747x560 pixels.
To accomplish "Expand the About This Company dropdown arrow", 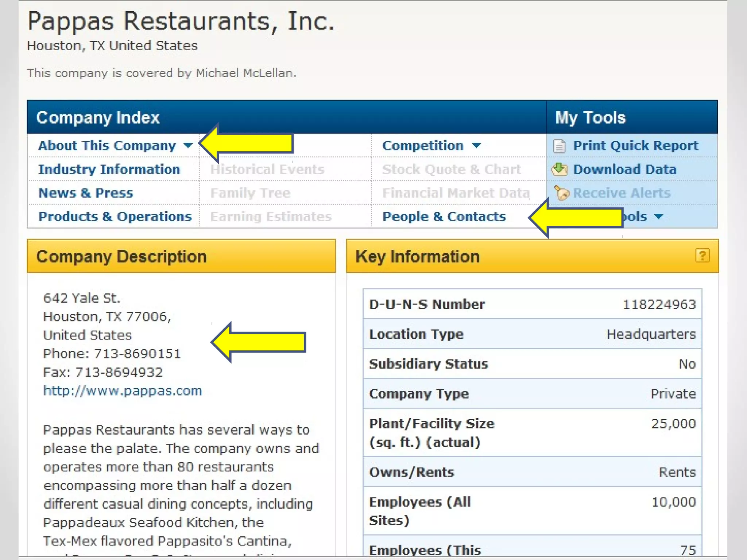I will pos(188,145).
